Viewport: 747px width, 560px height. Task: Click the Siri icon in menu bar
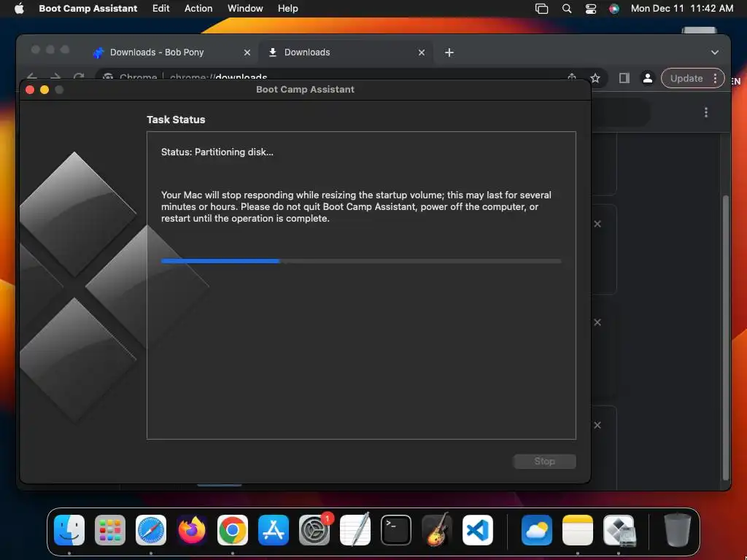[614, 9]
